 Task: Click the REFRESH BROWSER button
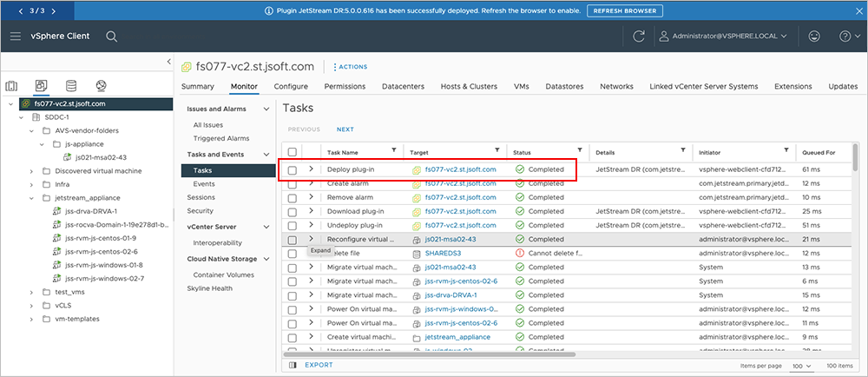pyautogui.click(x=625, y=11)
